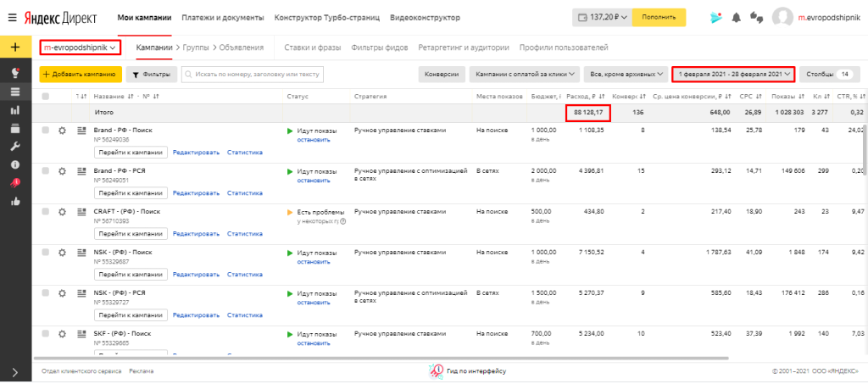This screenshot has height=384, width=868.
Task: Click the Гид по интерфейсу guide icon
Action: [x=437, y=370]
